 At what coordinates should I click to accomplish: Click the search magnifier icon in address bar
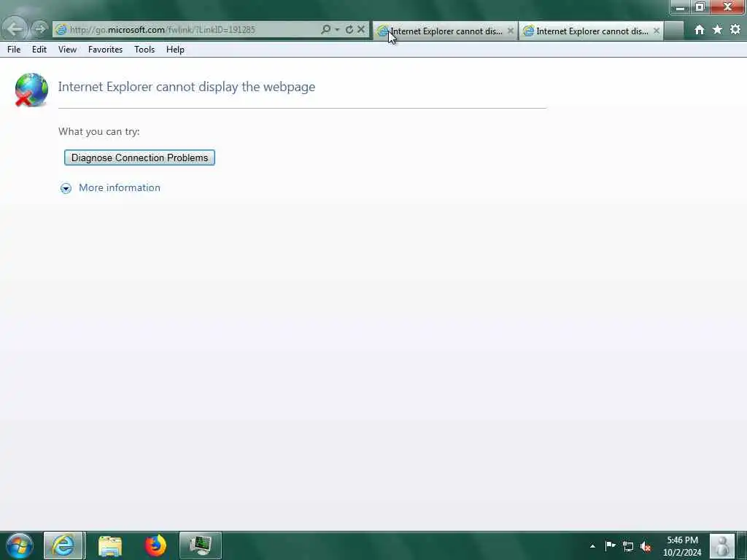click(x=326, y=29)
